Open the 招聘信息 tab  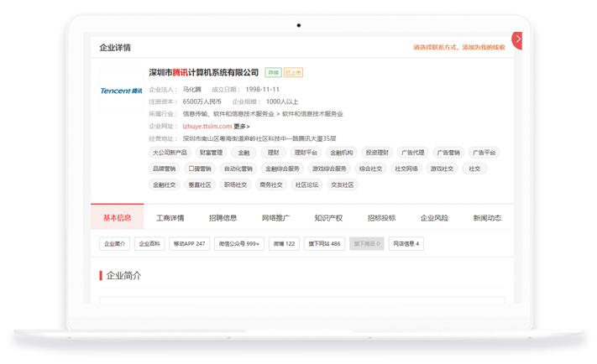tap(223, 218)
